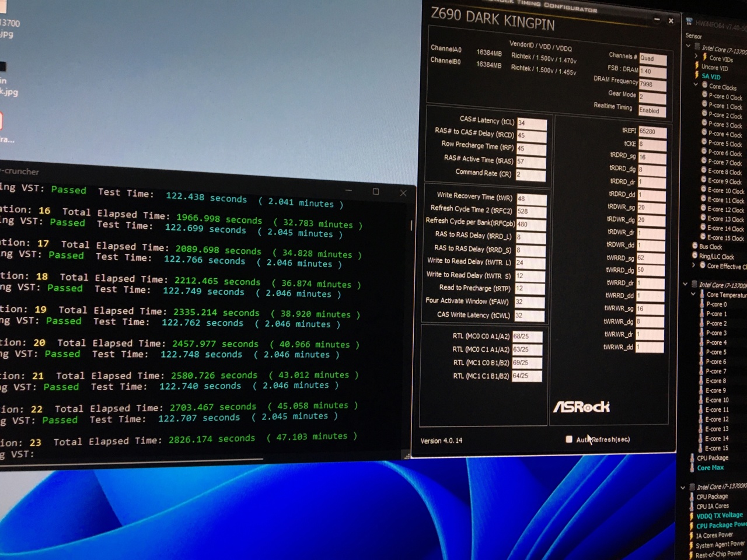Screen dimensions: 747x560
Task: Click the Refresh Cycle Time 2 (tRFC2) field
Action: click(x=530, y=212)
